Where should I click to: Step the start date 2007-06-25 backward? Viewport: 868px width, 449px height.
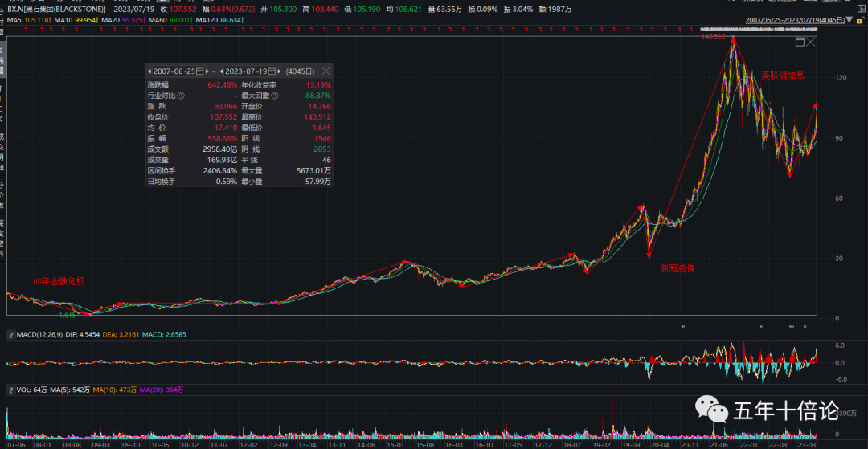[149, 71]
